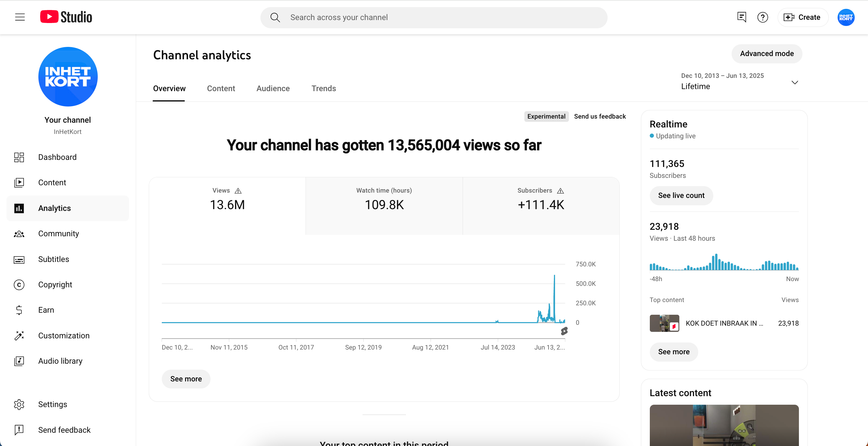The width and height of the screenshot is (868, 446).
Task: Switch to the Content analytics tab
Action: click(x=221, y=88)
